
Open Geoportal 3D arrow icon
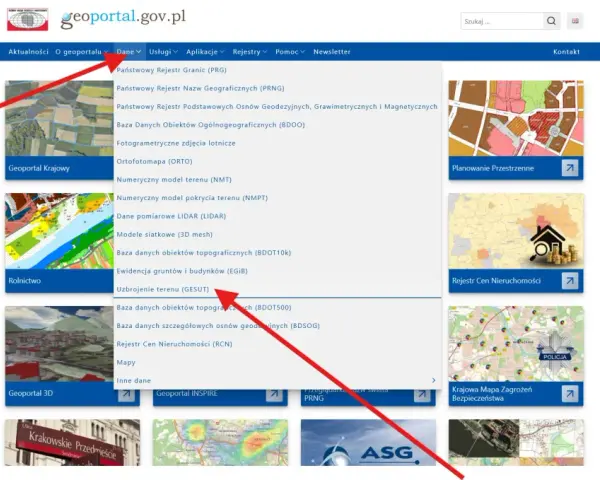pos(126,395)
